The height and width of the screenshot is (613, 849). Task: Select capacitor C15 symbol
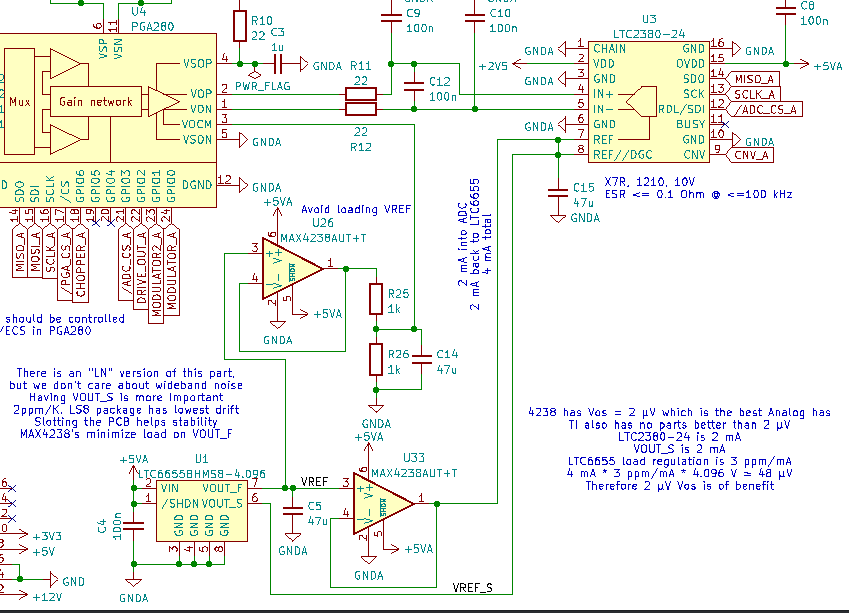click(x=558, y=193)
